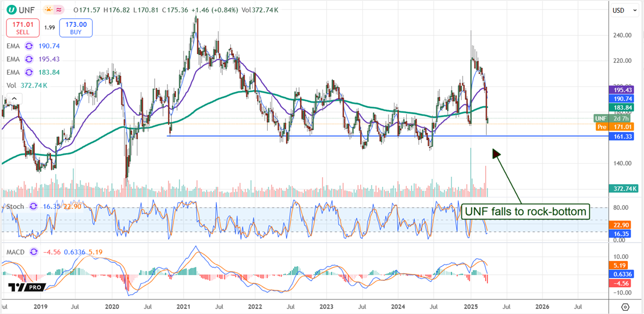644x314 pixels.
Task: Click the TradingView PRO logo
Action: pyautogui.click(x=27, y=288)
